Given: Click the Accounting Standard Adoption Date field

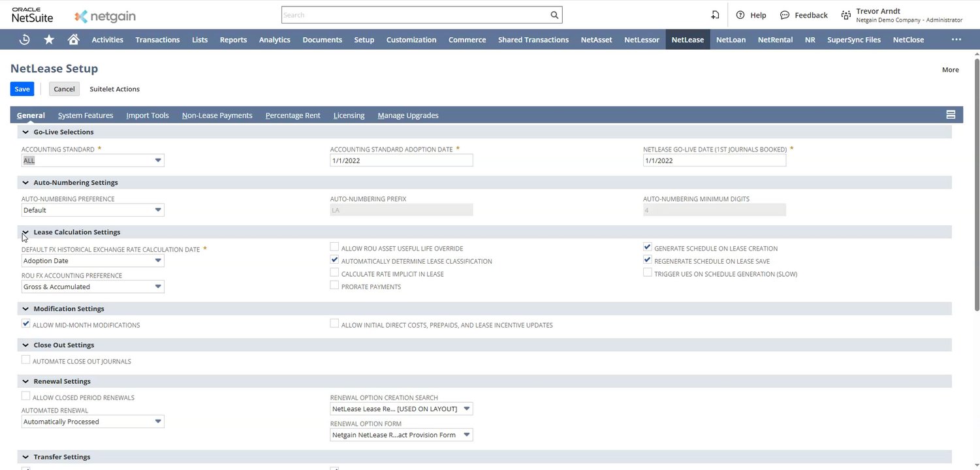Looking at the screenshot, I should pos(402,161).
